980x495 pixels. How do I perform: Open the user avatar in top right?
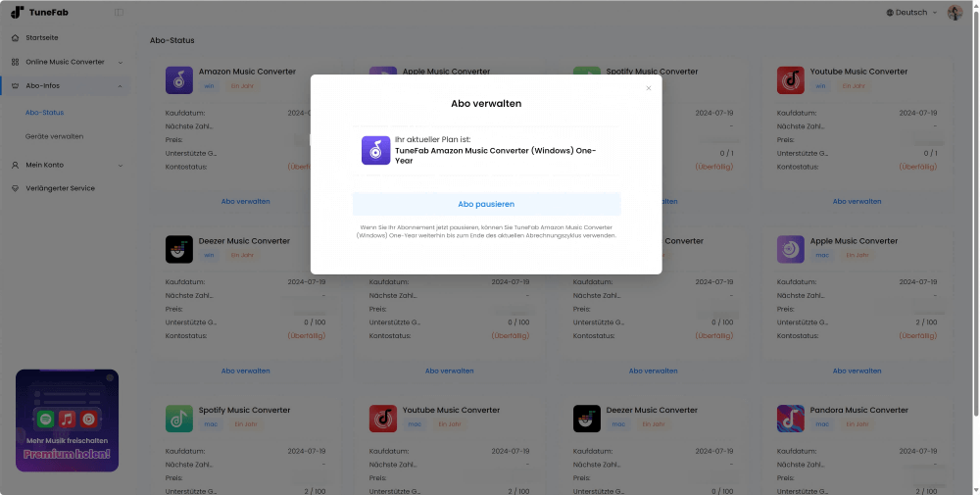tap(955, 13)
